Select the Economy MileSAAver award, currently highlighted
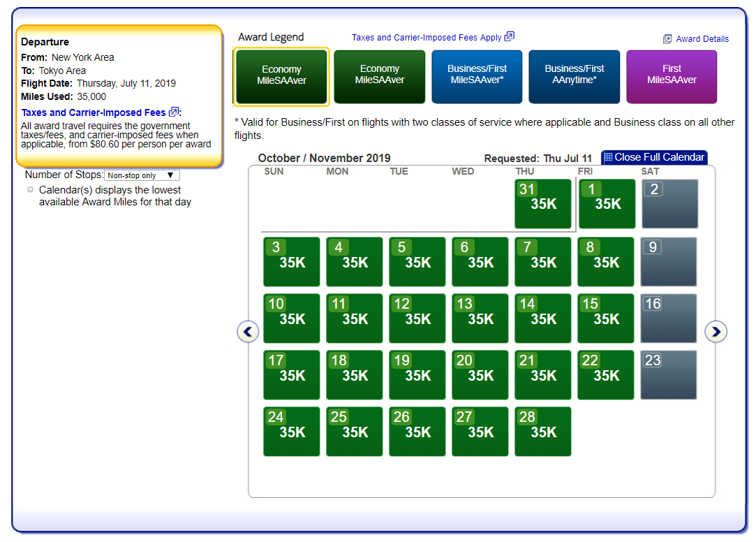756x542 pixels. (x=281, y=75)
